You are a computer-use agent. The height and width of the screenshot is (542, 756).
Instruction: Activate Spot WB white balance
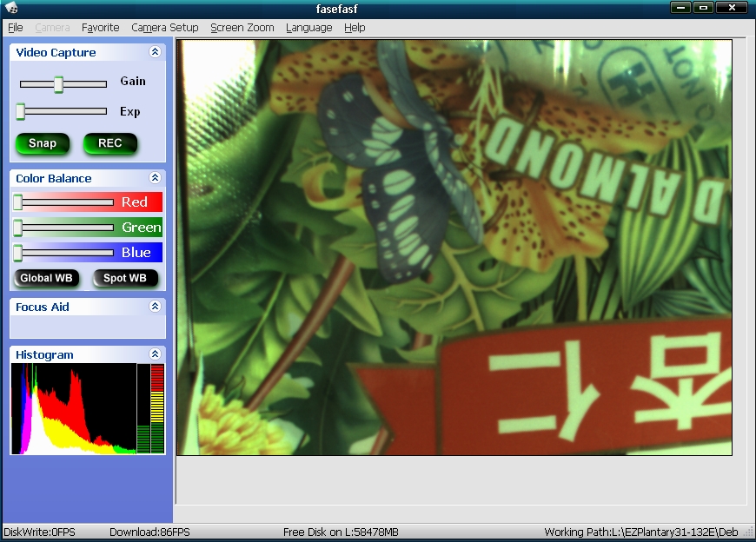[x=125, y=279]
